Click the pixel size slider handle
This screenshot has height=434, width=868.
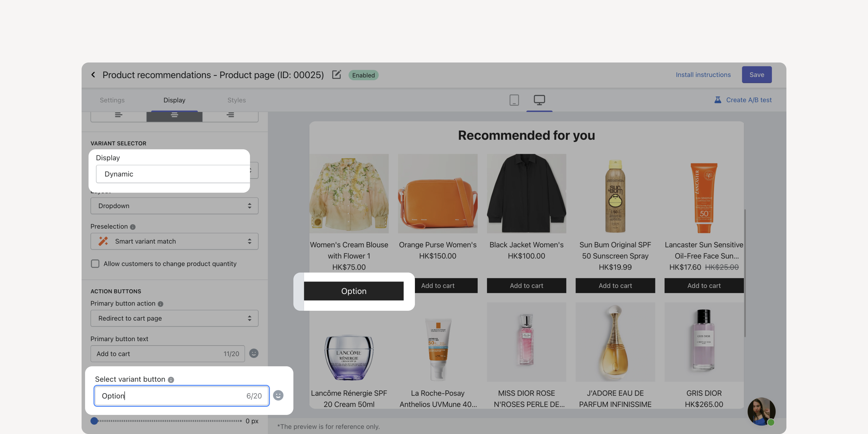click(x=94, y=421)
